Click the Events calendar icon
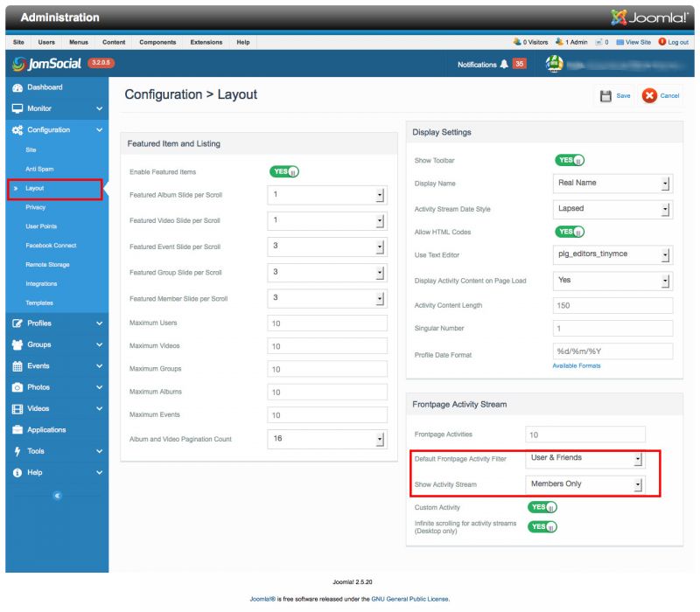Image resolution: width=700 pixels, height=612 pixels. (x=17, y=366)
